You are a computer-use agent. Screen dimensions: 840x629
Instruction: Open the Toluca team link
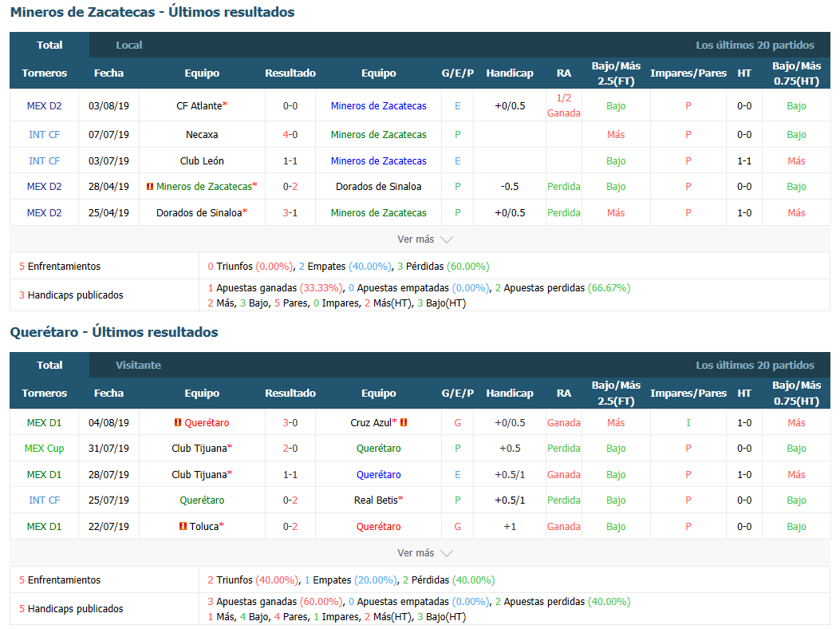[204, 527]
